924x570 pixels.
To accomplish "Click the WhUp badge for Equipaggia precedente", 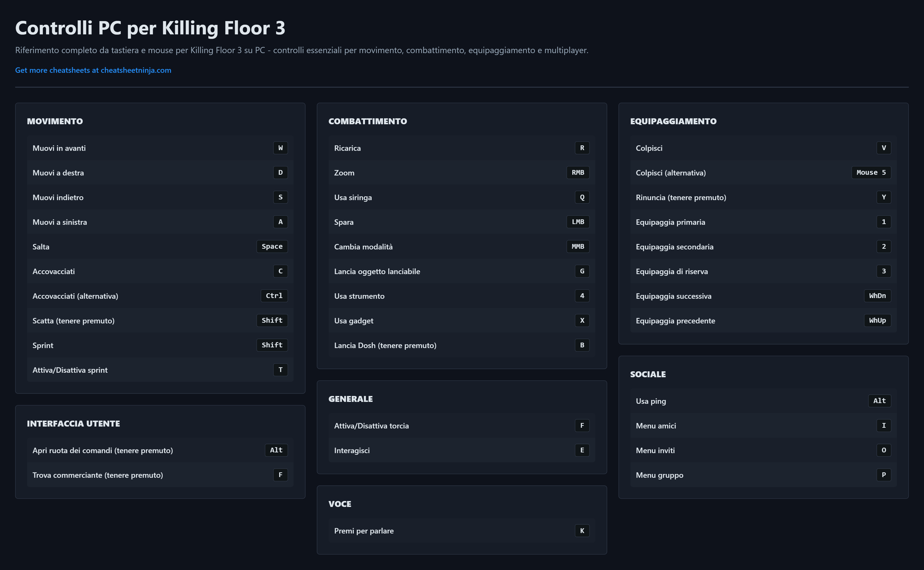I will 877,320.
